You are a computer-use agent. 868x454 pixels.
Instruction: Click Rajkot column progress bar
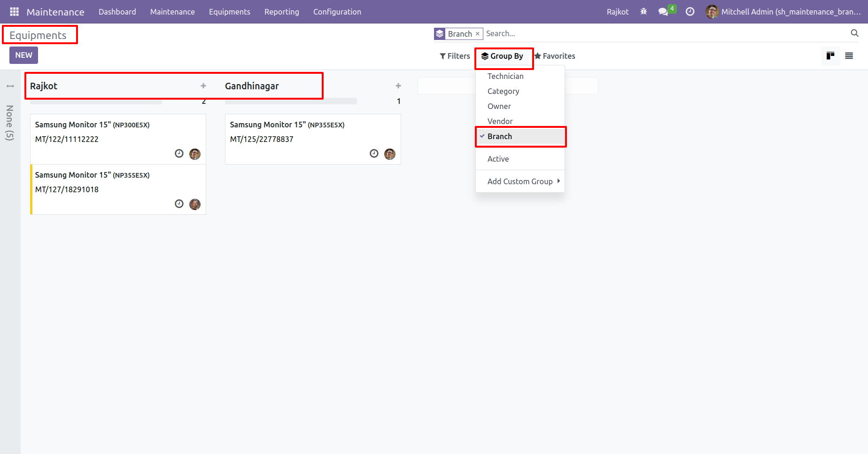[x=96, y=101]
